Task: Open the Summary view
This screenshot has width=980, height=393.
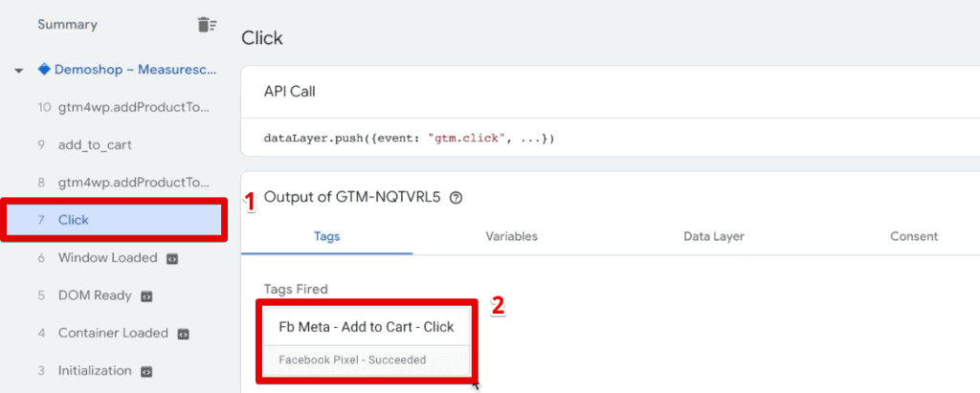Action: 68,25
